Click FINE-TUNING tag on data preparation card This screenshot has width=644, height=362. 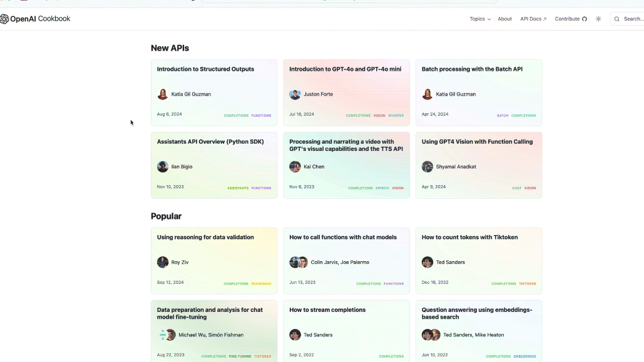pos(240,356)
